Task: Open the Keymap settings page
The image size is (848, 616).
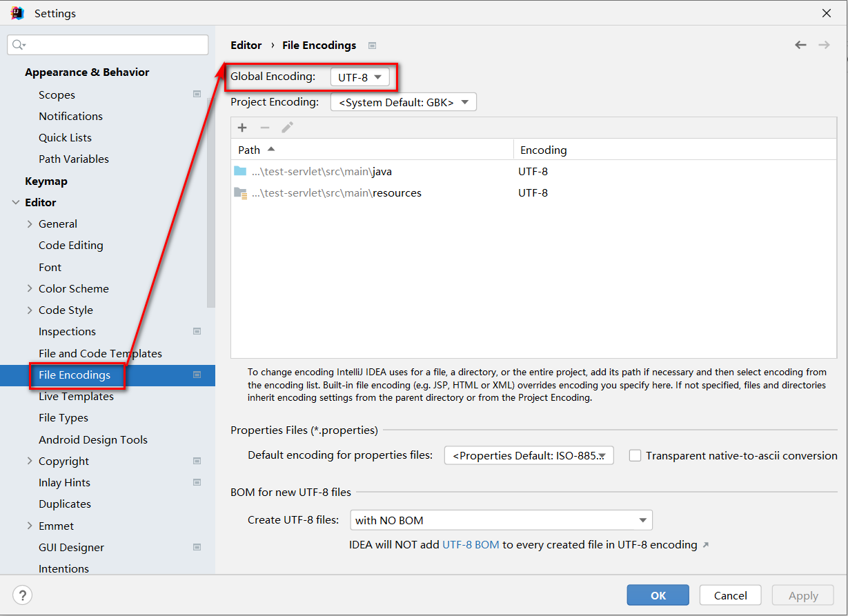Action: coord(46,181)
